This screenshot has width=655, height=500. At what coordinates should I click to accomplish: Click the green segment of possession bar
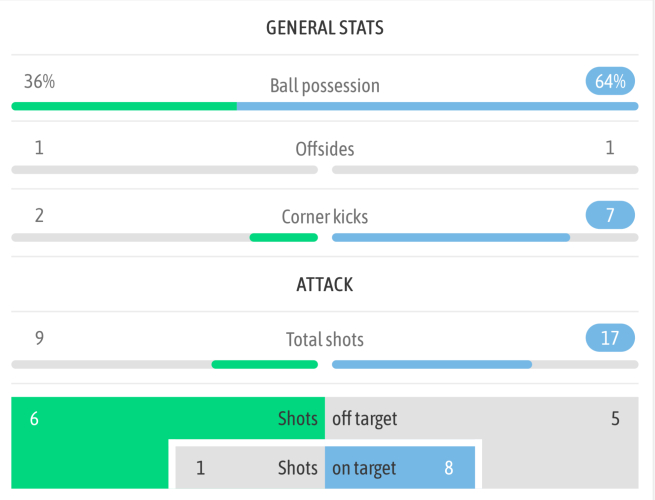click(124, 106)
